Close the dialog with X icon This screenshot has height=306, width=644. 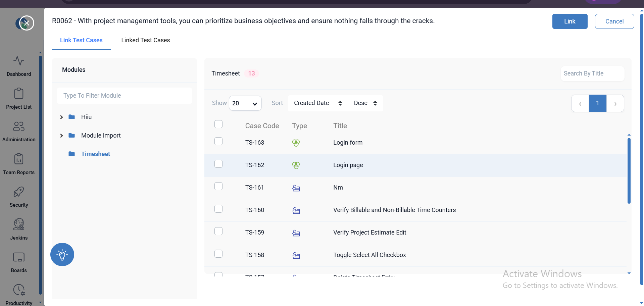point(27,23)
